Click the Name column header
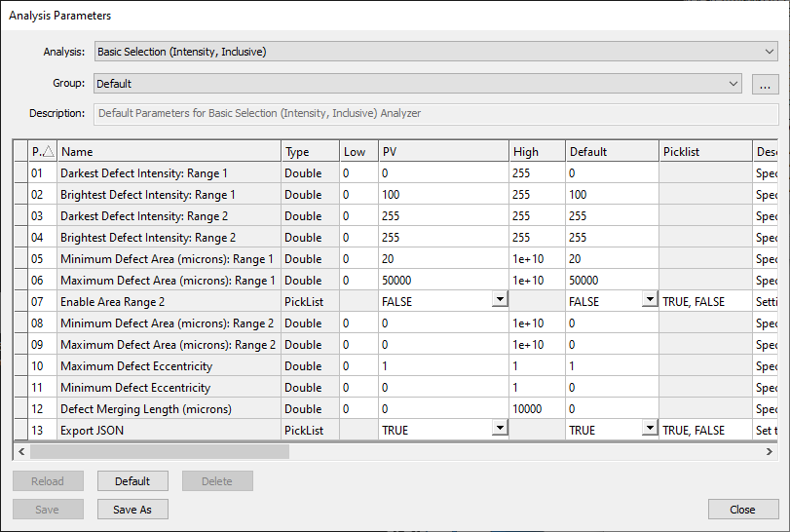 (169, 152)
